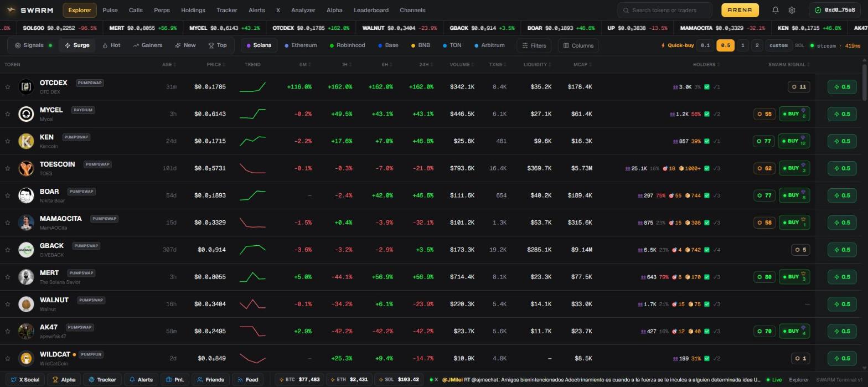Toggle the Signals filter
868x387 pixels.
coord(33,45)
